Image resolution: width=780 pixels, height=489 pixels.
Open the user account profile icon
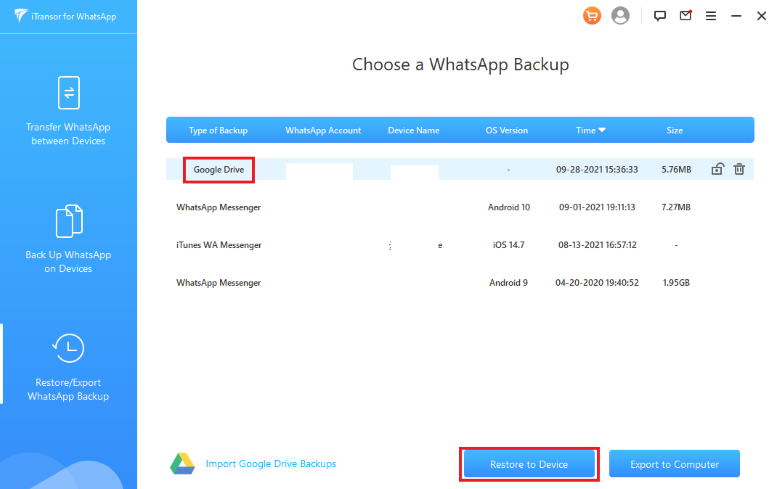point(620,16)
